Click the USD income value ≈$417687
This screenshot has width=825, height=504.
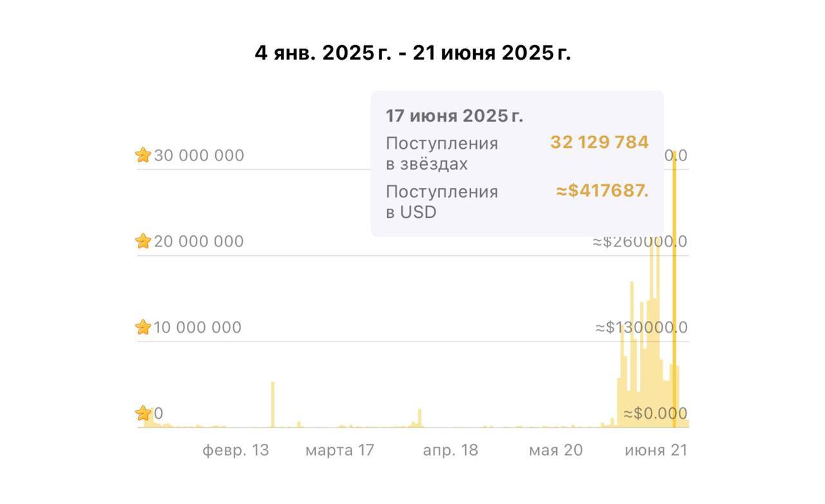pos(602,191)
